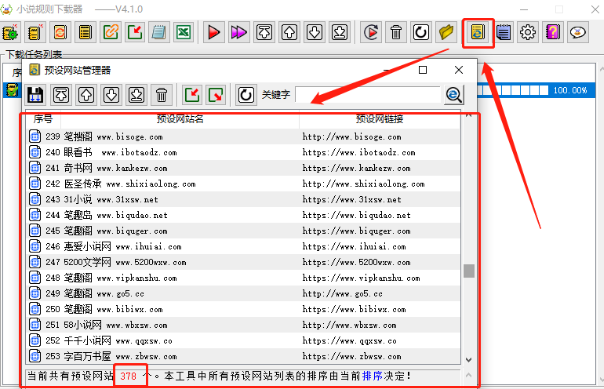
Task: Click the restart download icon with red play arrow
Action: pyautogui.click(x=371, y=32)
